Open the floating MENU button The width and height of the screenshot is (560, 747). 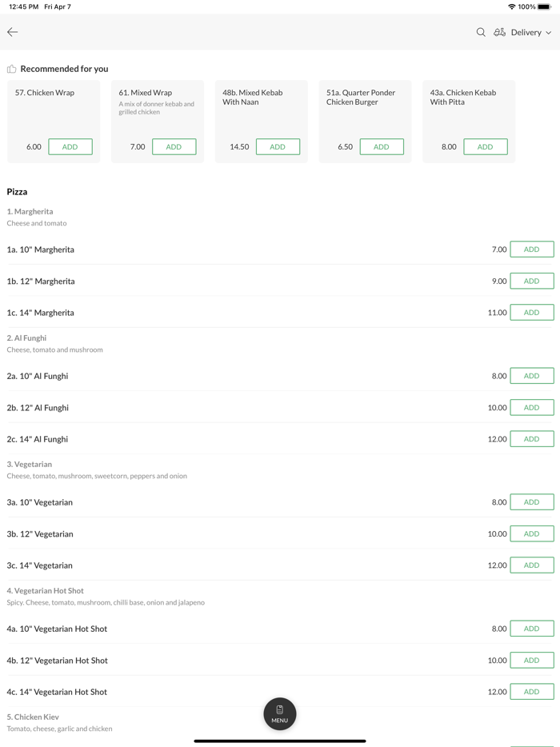[x=280, y=713]
